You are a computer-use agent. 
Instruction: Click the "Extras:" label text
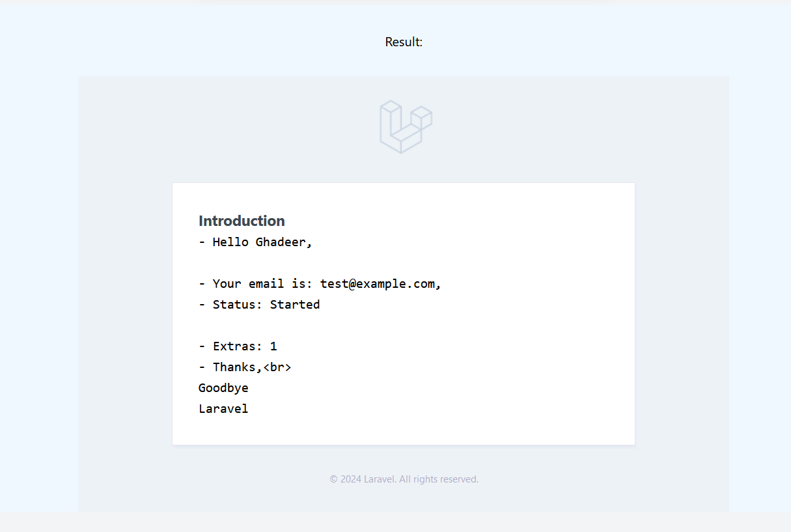click(x=237, y=346)
